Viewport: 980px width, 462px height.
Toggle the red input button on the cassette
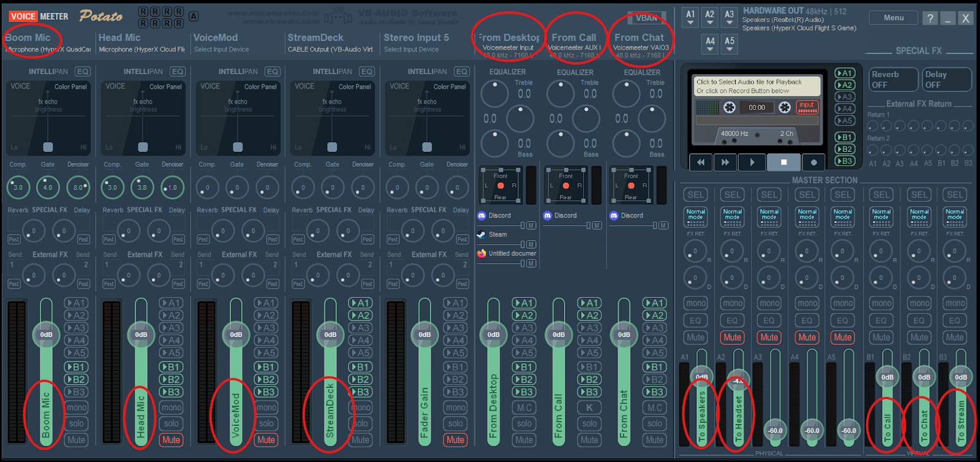[x=807, y=107]
